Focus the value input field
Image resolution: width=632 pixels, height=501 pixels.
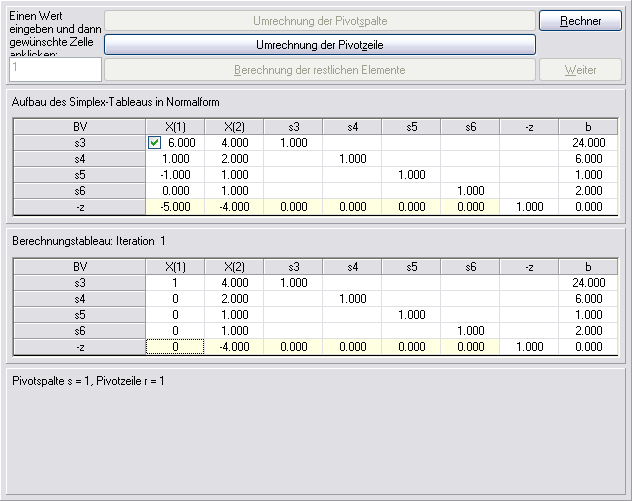click(55, 69)
